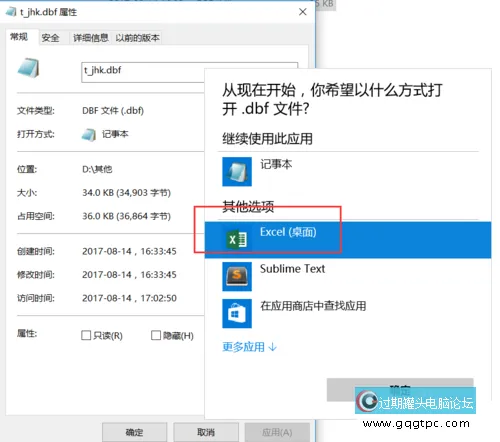This screenshot has width=500, height=442.
Task: Toggle the 隐藏(H) checkbox
Action: (156, 335)
